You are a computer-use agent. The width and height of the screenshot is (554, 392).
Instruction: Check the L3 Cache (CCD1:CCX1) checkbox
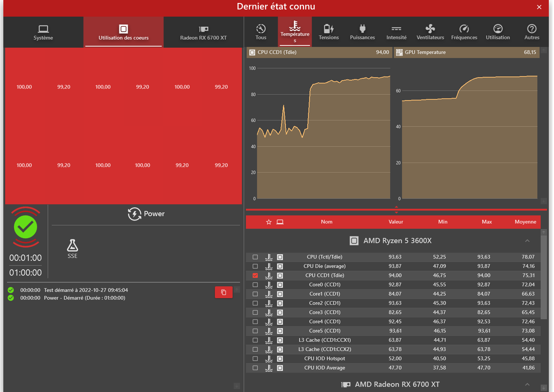point(255,340)
